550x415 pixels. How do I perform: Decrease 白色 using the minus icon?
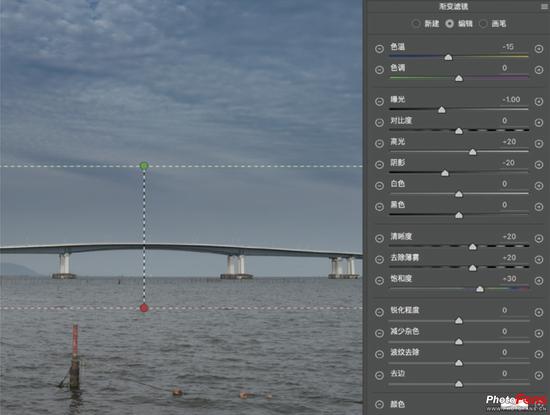coord(379,186)
